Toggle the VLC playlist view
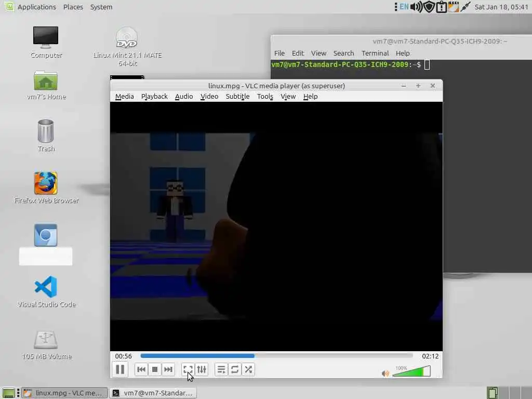Viewport: 532px width, 399px height. pyautogui.click(x=221, y=369)
